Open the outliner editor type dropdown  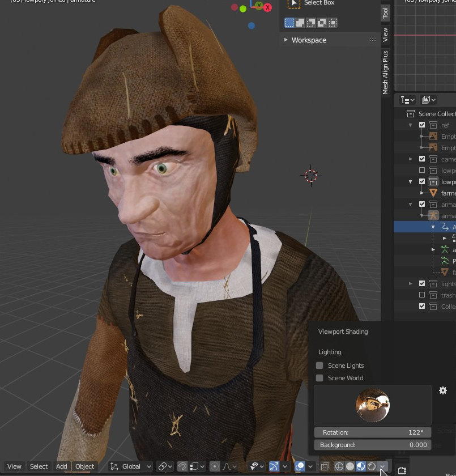pyautogui.click(x=407, y=100)
